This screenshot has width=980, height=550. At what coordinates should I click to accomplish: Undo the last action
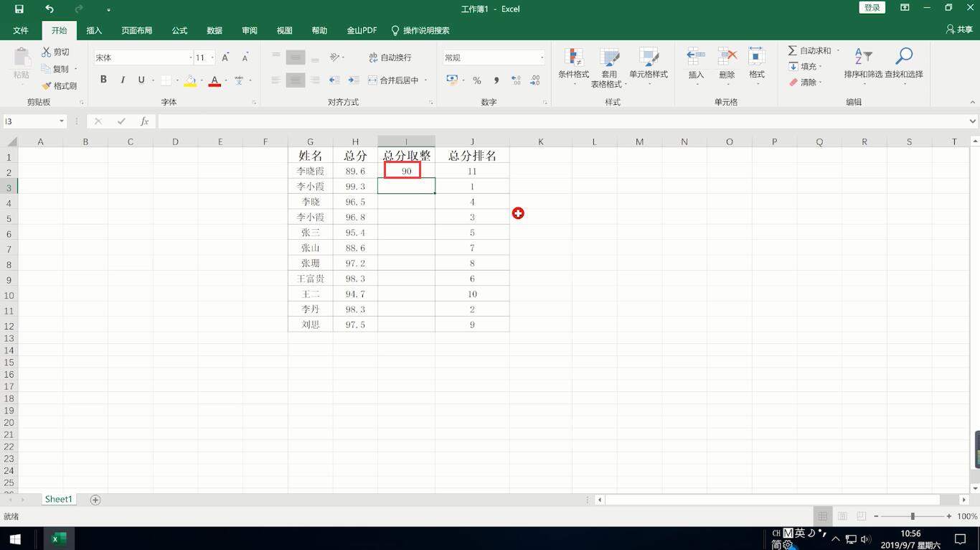pos(49,9)
